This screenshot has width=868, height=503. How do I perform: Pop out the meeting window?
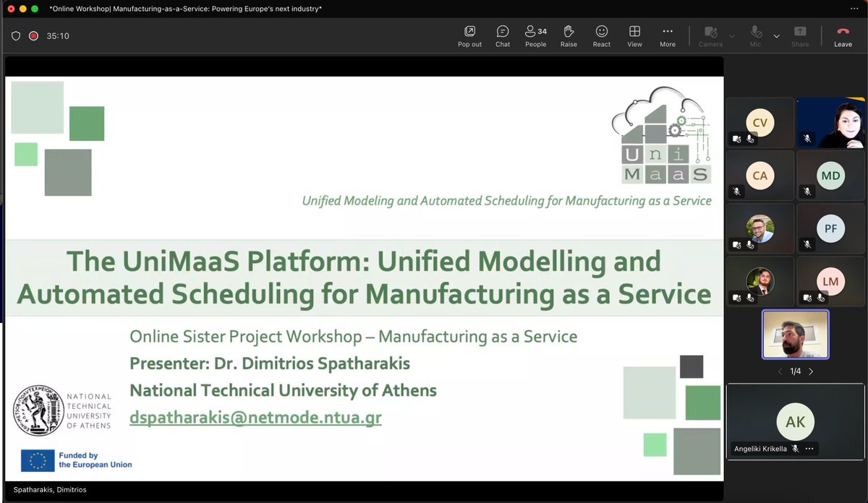coord(469,36)
